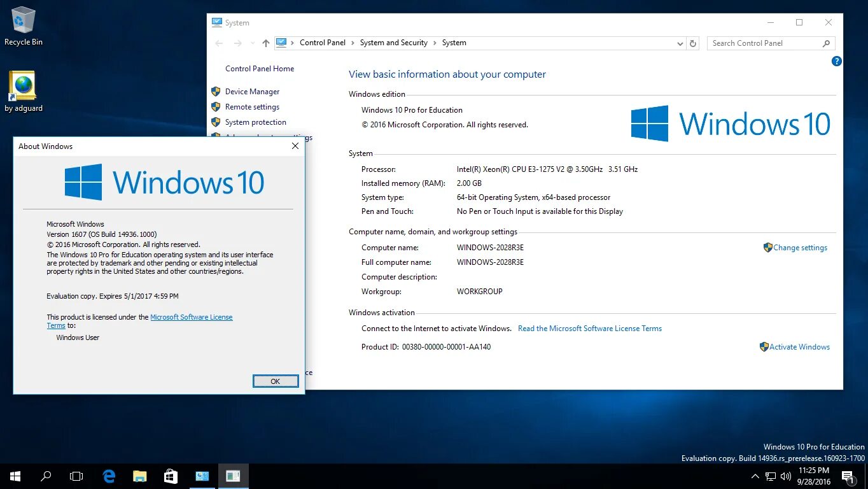Viewport: 868px width, 489px height.
Task: Click 'Windows 10 Pro for Education' edition text
Action: pos(412,110)
